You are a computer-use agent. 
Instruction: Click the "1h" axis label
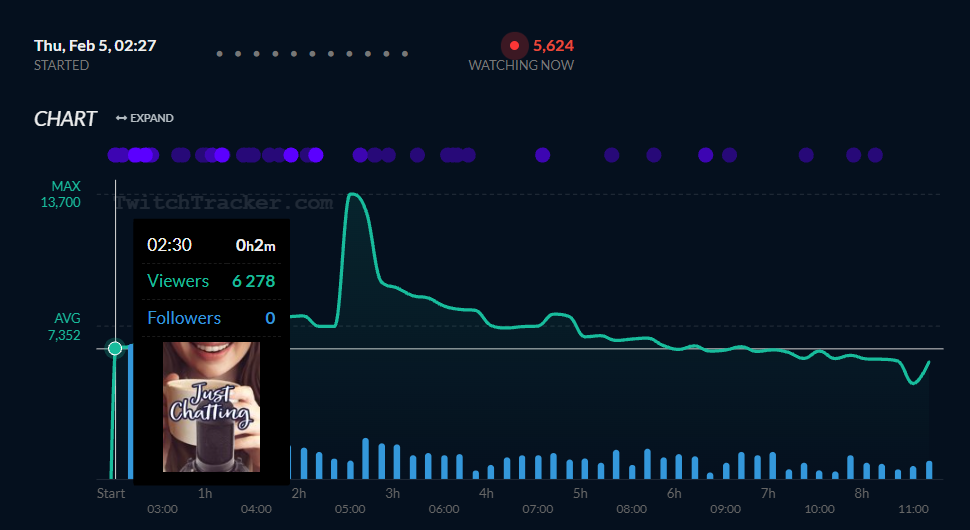[205, 494]
